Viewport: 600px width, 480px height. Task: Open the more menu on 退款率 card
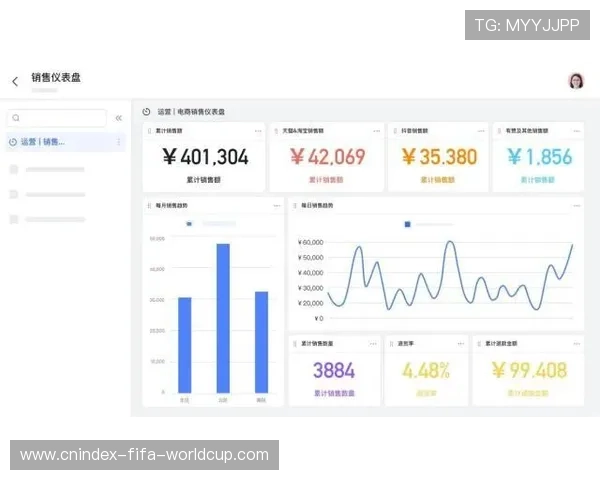tap(461, 344)
